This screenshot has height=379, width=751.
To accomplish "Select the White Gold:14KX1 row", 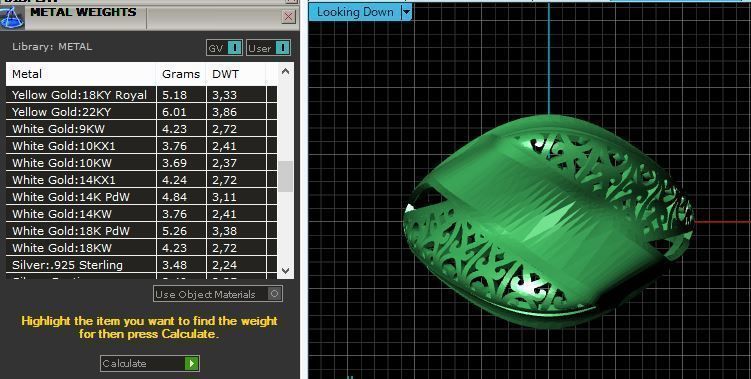I will click(x=142, y=180).
